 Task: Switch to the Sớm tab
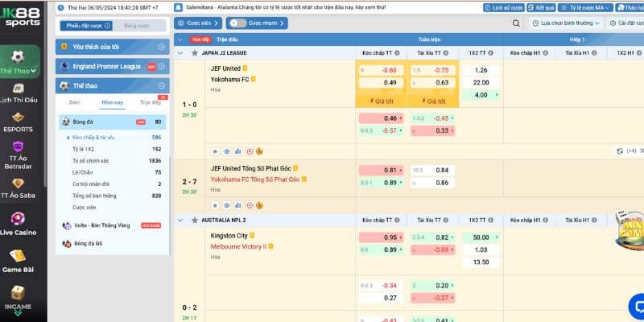74,102
